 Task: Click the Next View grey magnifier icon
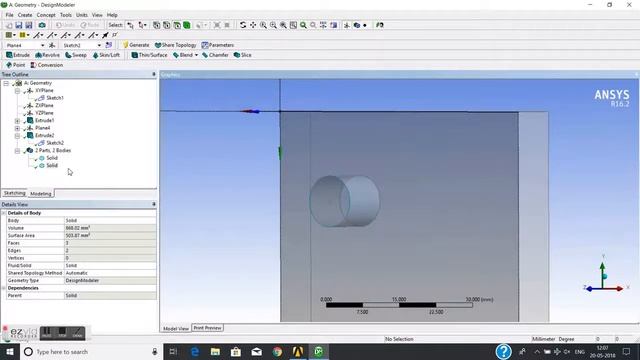pos(313,25)
